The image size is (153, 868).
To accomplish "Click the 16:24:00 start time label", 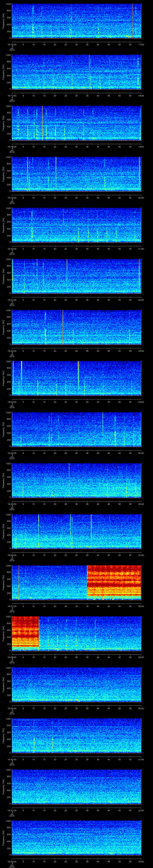I will coord(12,453).
